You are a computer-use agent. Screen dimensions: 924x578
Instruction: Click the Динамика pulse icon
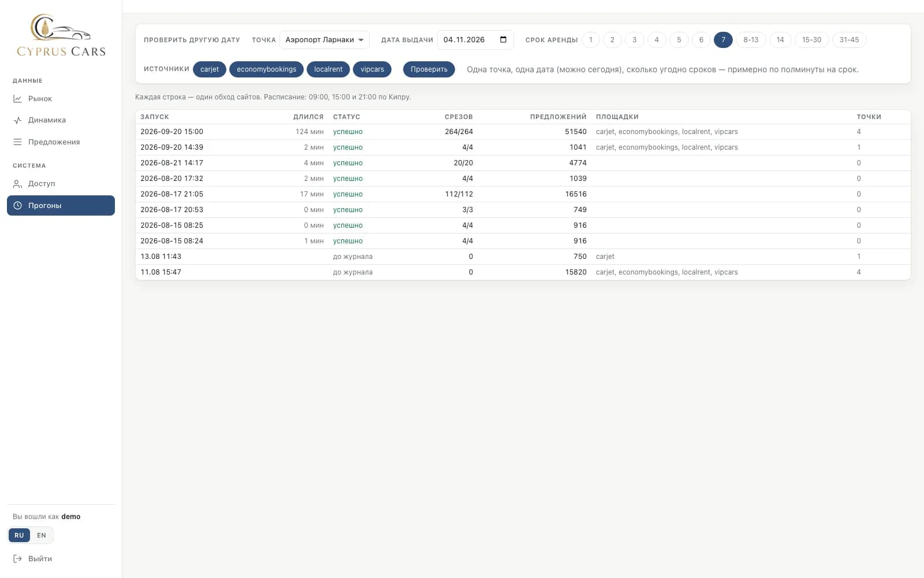coord(18,120)
